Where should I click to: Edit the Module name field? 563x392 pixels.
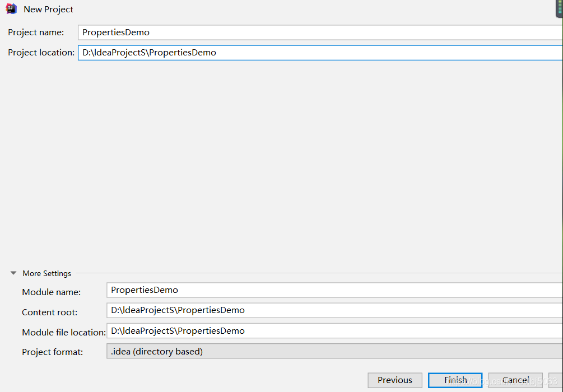coord(334,290)
